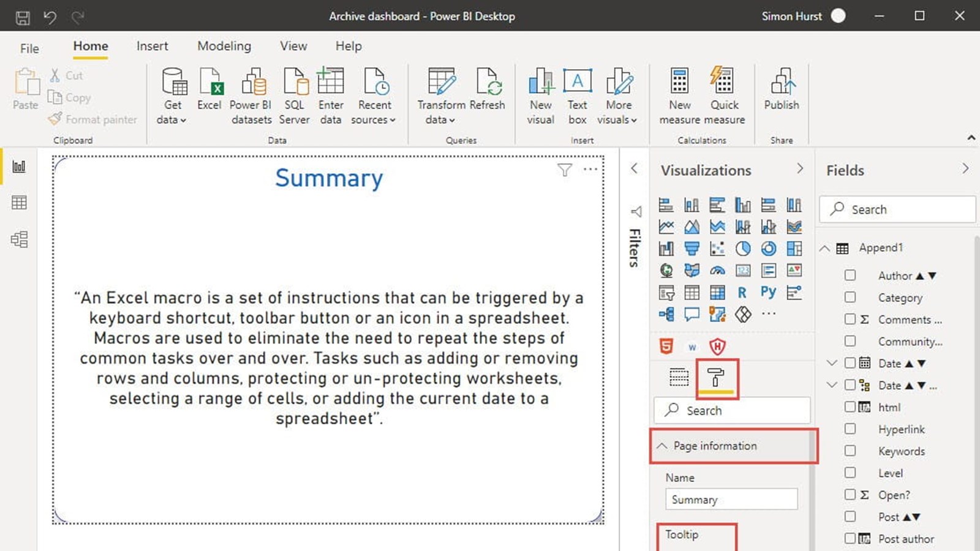Insert a Text box
Screen dimensions: 980x551
coord(577,95)
